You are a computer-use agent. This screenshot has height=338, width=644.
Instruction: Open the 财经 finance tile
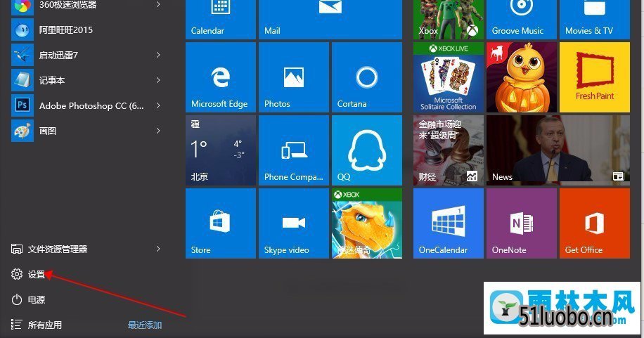pyautogui.click(x=449, y=150)
